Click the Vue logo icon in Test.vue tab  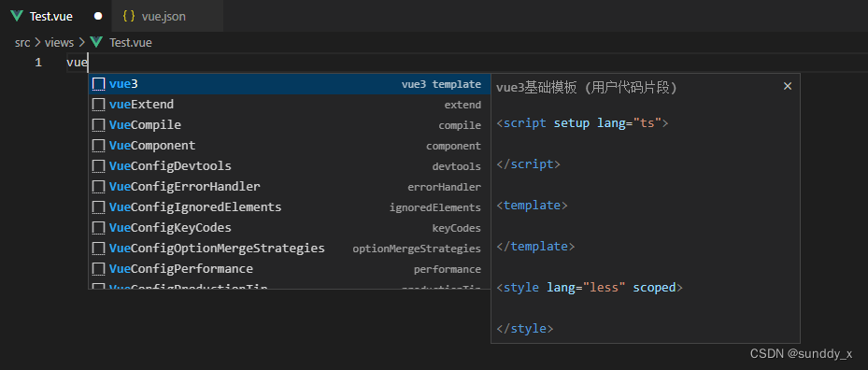point(17,16)
